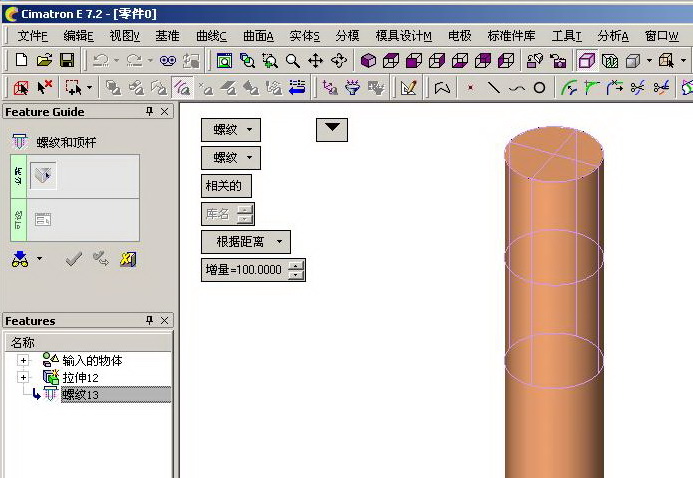Click the green curve offset icon
This screenshot has width=693, height=478.
click(x=568, y=88)
